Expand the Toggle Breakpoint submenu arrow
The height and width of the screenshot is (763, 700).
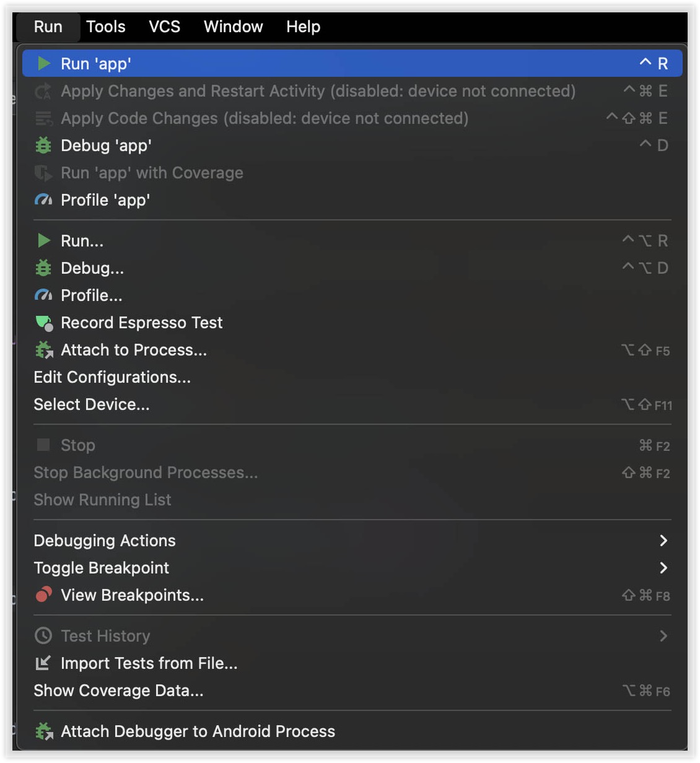[x=663, y=568]
